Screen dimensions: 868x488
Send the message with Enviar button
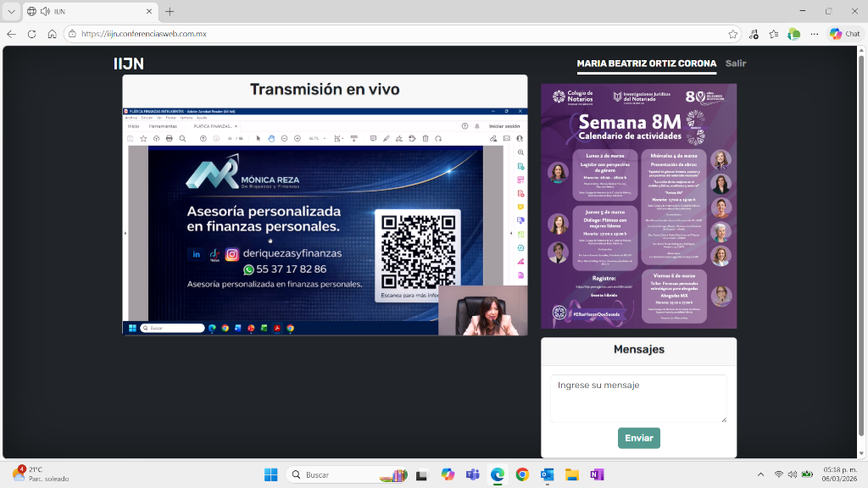639,438
